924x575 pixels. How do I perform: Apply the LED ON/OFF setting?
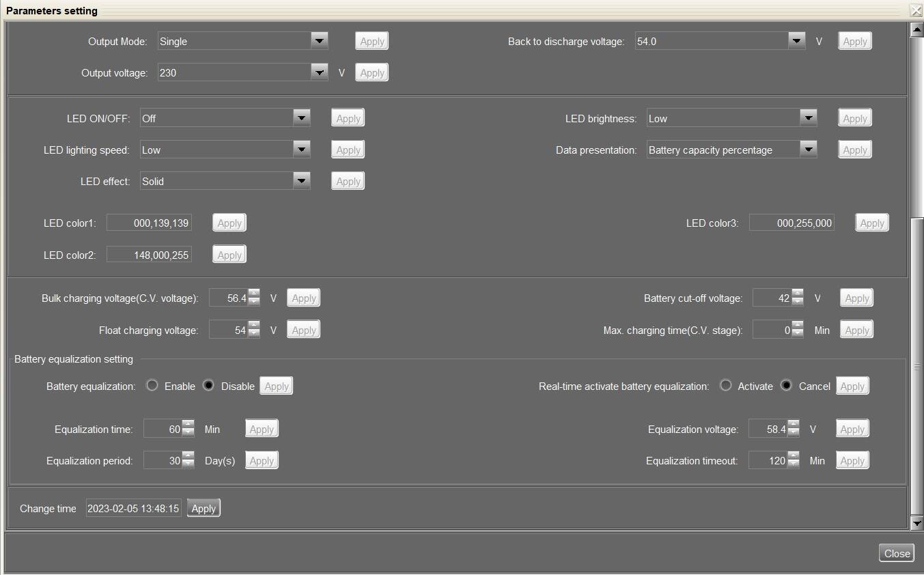[x=348, y=118]
